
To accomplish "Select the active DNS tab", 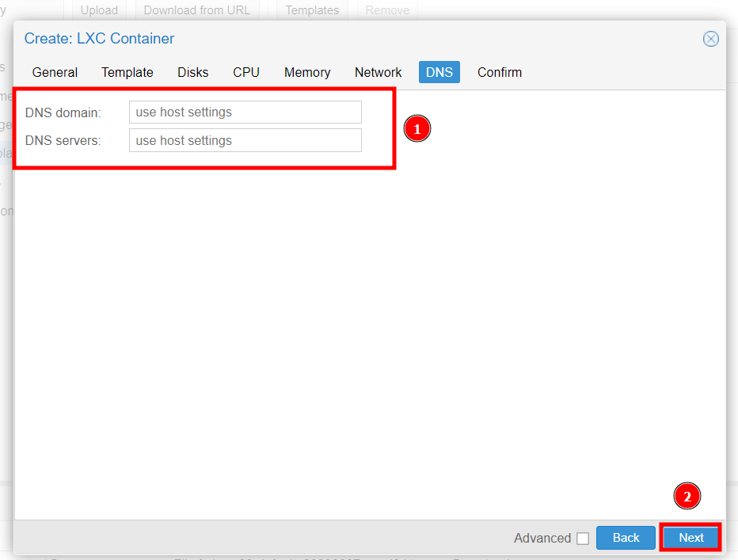I will (439, 72).
